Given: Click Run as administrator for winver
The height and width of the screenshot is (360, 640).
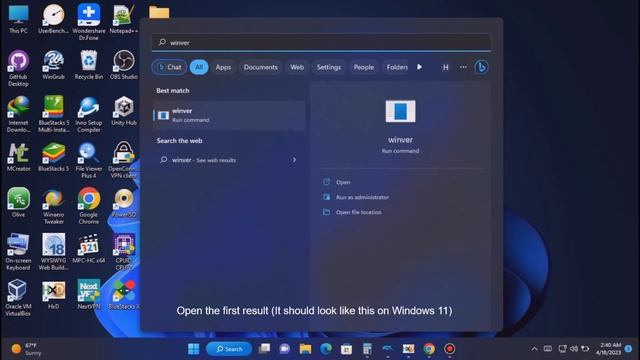Looking at the screenshot, I should coord(362,197).
